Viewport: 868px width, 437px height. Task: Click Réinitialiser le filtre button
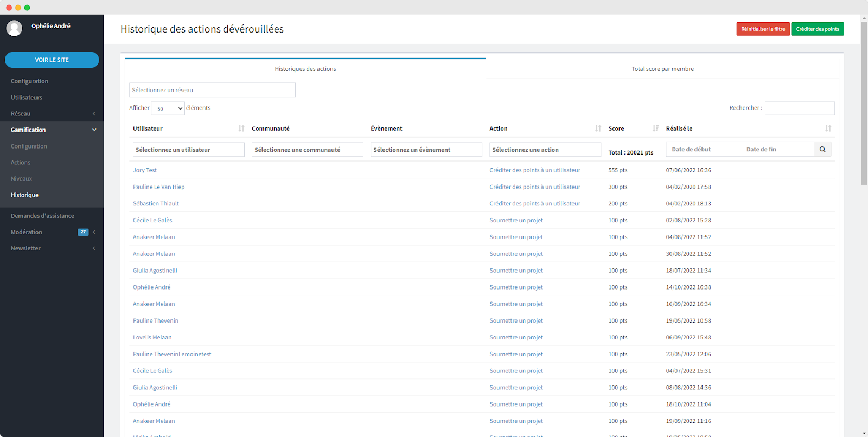pos(763,29)
